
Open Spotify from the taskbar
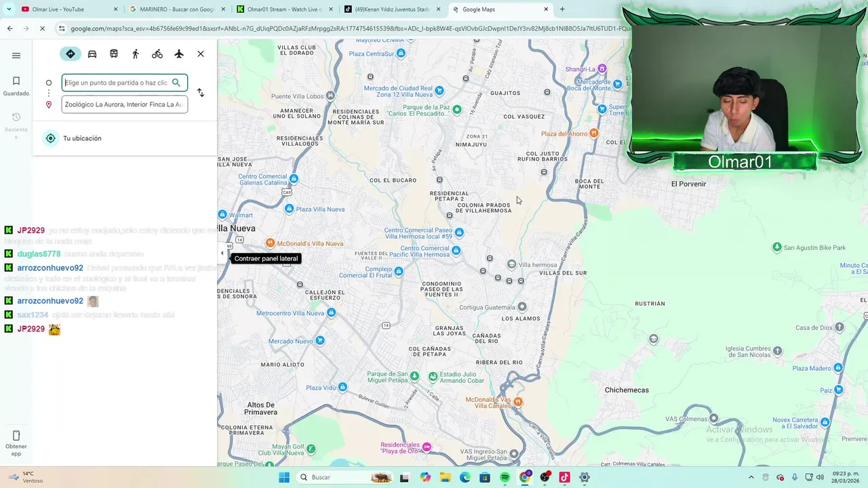click(505, 477)
